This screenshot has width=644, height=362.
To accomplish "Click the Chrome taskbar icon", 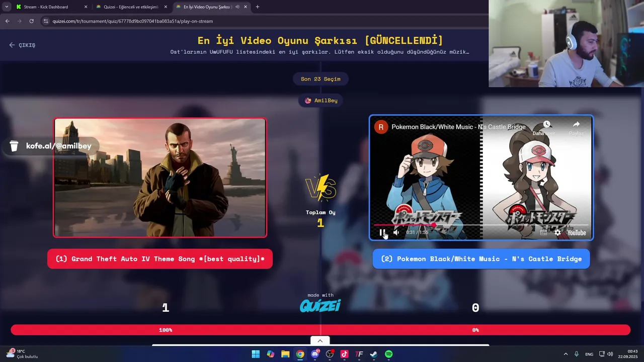I will [300, 354].
